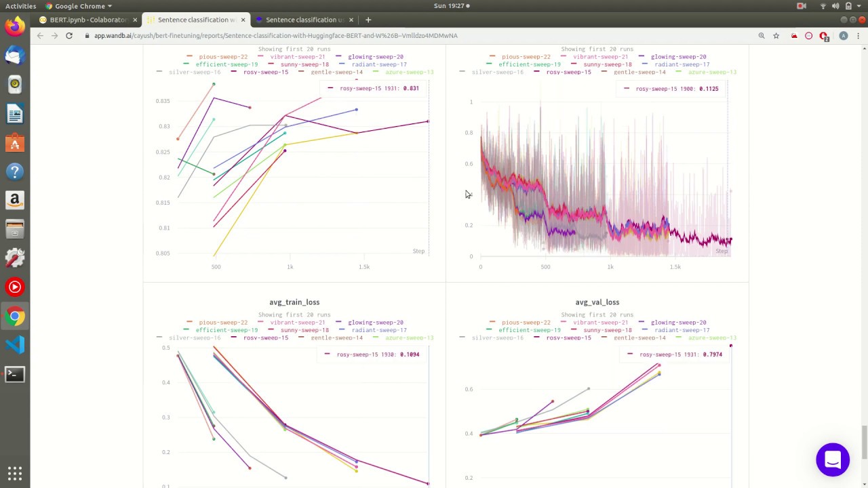
Task: Select Google Chrome icon in dock
Action: [x=15, y=317]
